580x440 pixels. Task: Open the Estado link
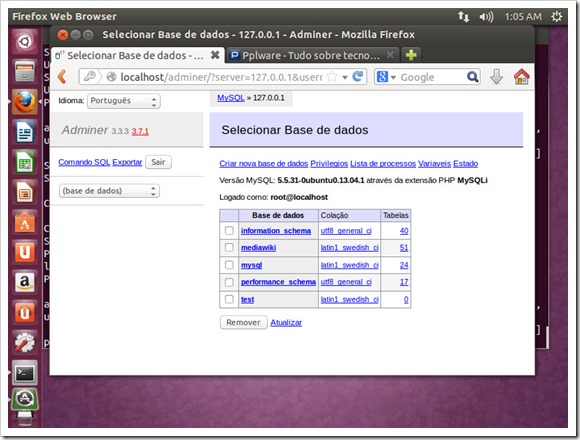465,163
